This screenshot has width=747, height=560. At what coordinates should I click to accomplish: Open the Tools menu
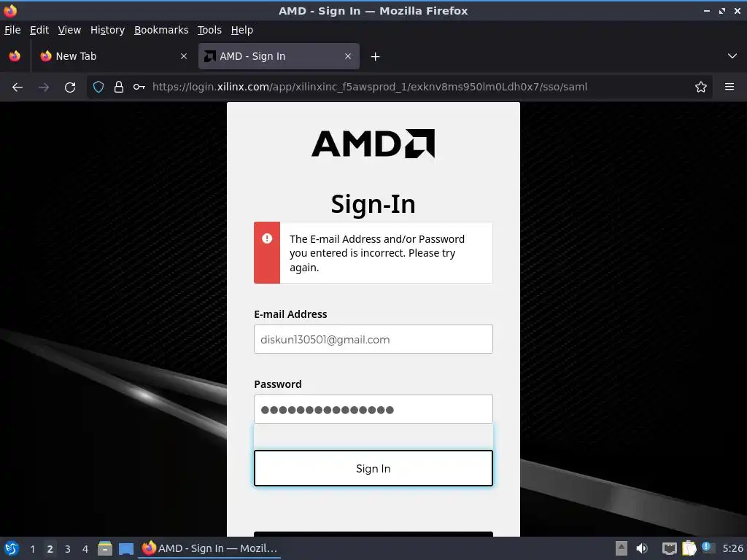click(209, 30)
